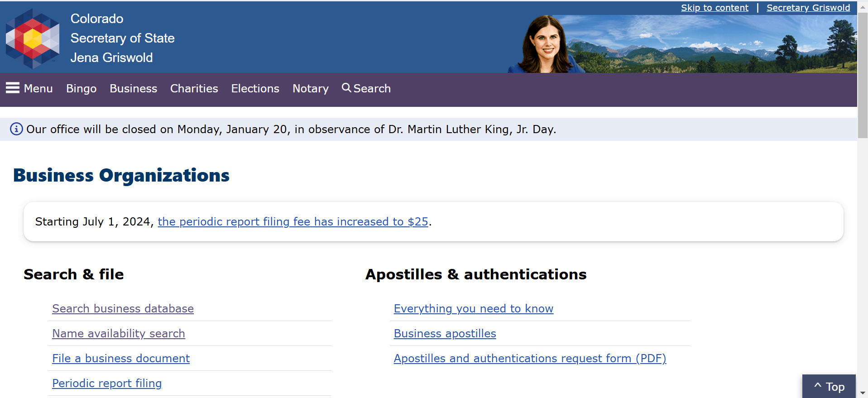Open Search business database link

(x=123, y=308)
